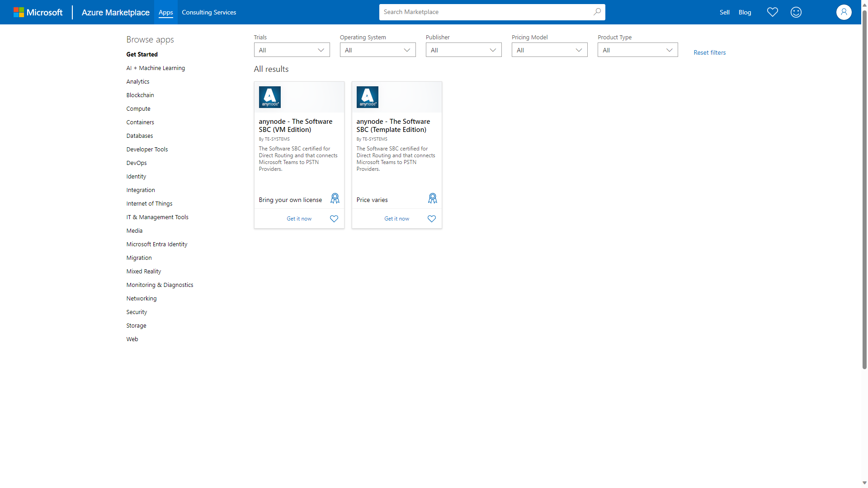The width and height of the screenshot is (868, 488).
Task: Click the anynode VM Edition app icon
Action: point(270,97)
